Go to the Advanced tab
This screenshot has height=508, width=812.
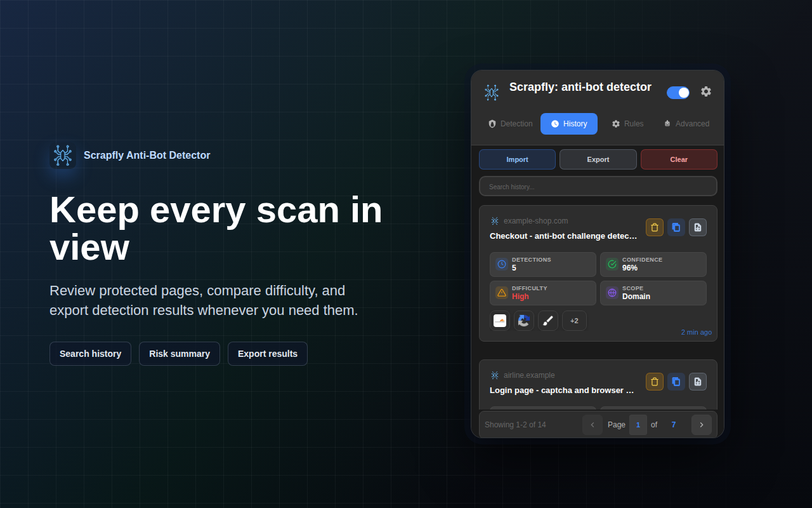[x=686, y=124]
